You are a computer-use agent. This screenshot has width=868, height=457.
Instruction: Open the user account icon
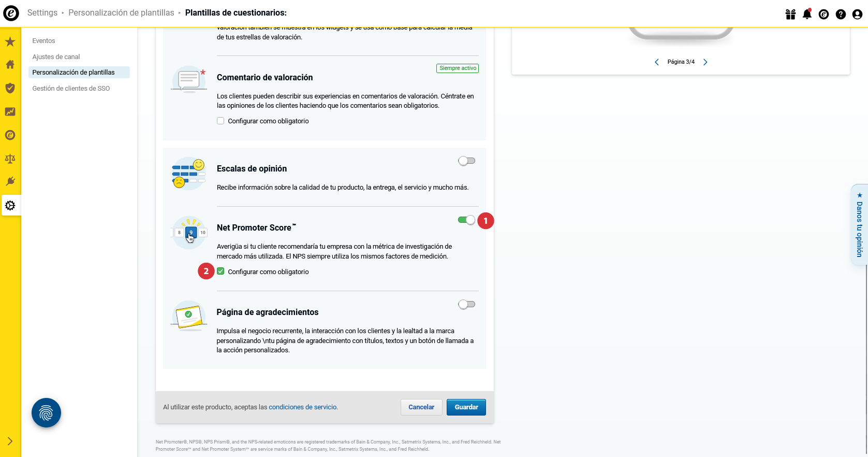(857, 15)
